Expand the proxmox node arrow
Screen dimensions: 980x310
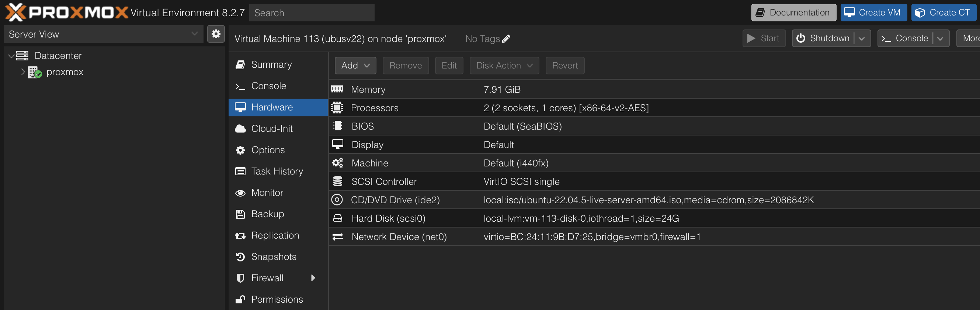tap(23, 72)
